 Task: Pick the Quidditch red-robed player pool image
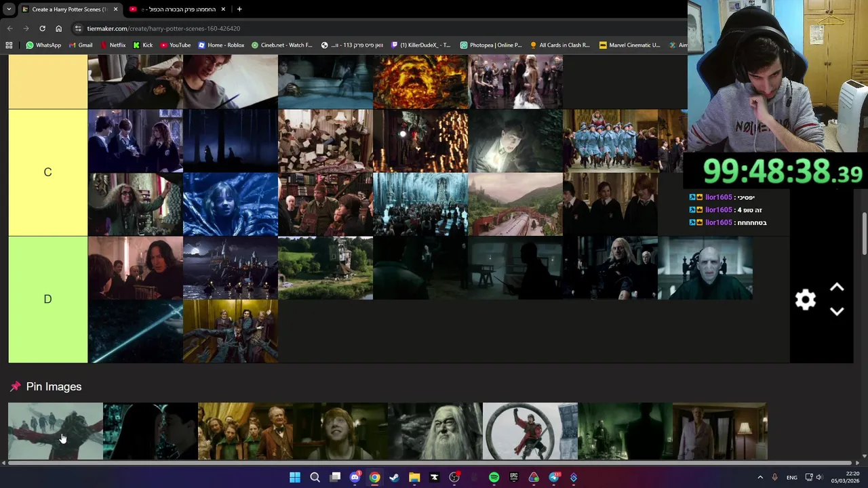click(x=530, y=431)
